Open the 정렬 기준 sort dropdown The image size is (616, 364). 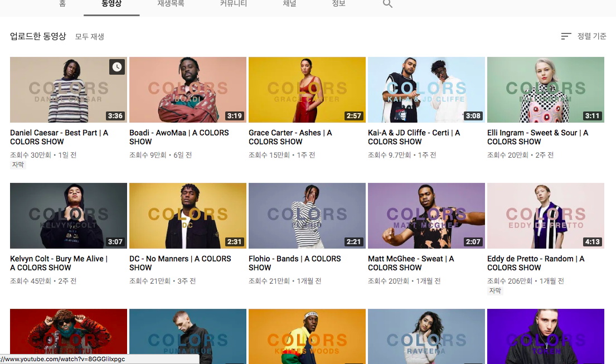(584, 36)
